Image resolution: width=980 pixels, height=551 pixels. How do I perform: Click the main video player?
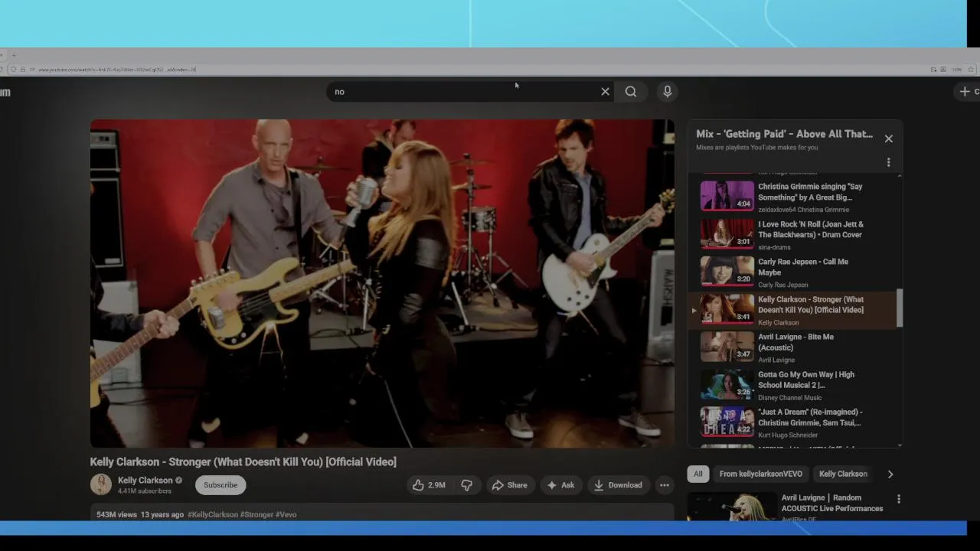382,283
